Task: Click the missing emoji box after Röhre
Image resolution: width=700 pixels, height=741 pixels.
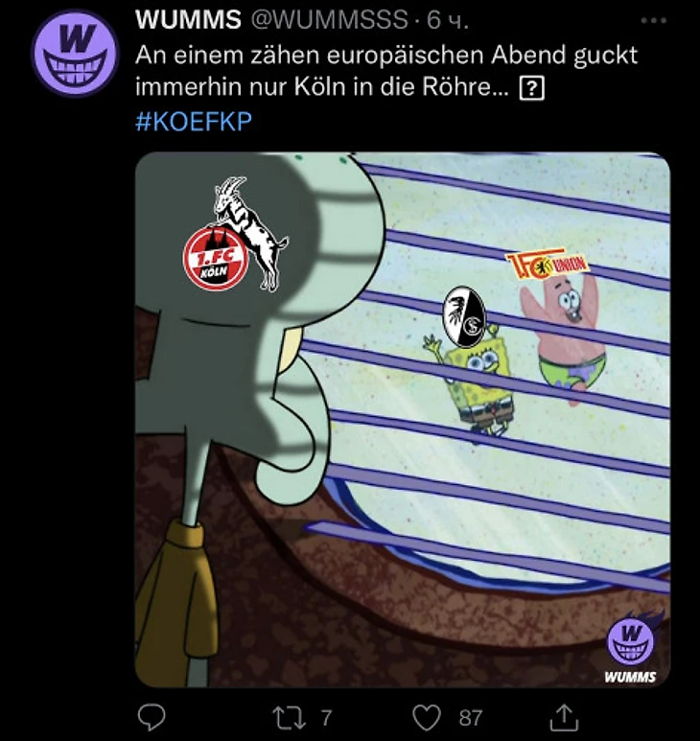Action: point(532,88)
